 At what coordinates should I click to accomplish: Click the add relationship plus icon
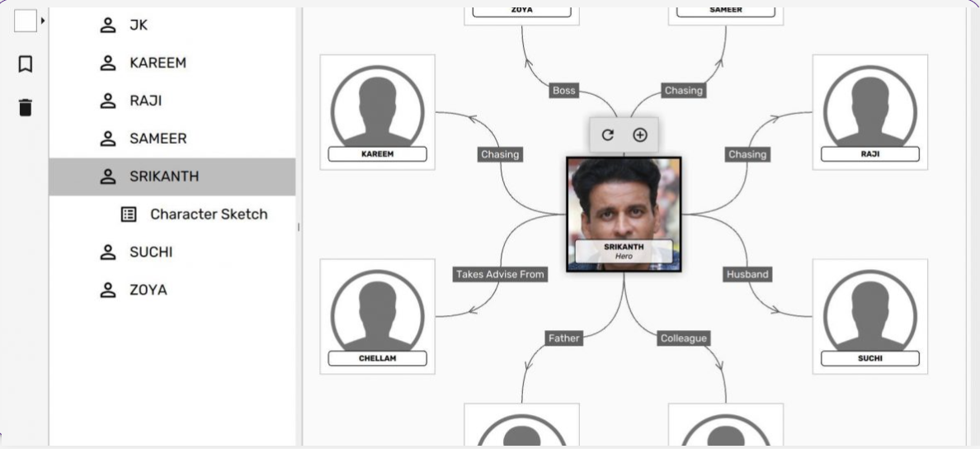click(x=640, y=135)
